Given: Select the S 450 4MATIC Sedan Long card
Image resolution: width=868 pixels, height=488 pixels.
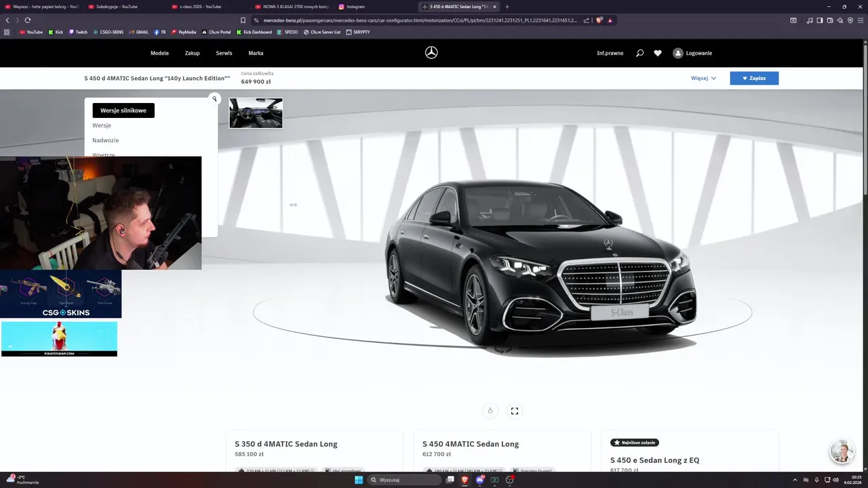Looking at the screenshot, I should 502,451.
